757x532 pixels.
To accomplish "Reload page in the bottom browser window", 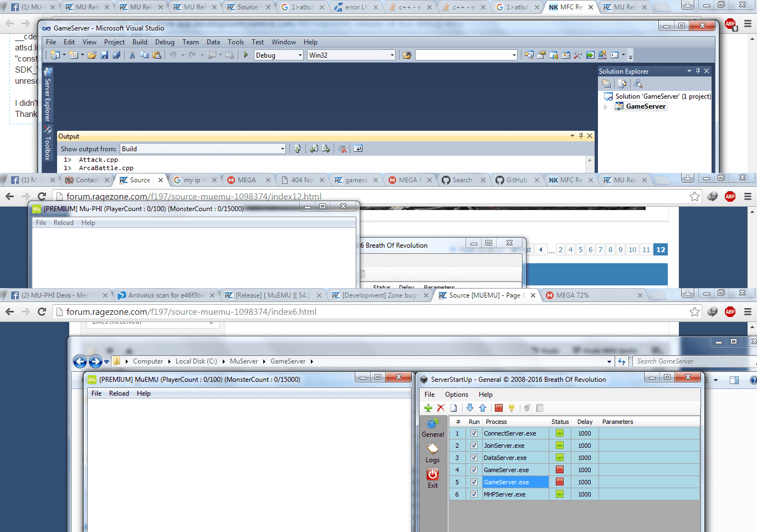I will 42,311.
